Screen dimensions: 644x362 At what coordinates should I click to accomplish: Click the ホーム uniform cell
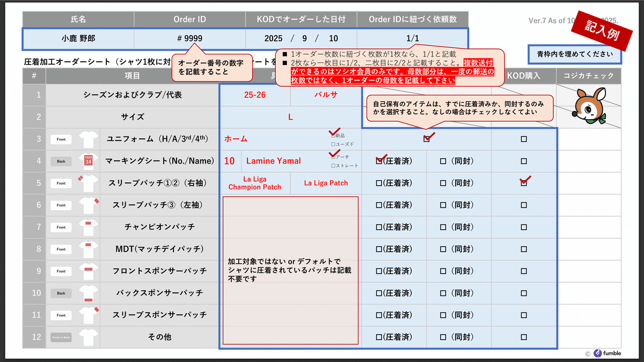click(290, 139)
